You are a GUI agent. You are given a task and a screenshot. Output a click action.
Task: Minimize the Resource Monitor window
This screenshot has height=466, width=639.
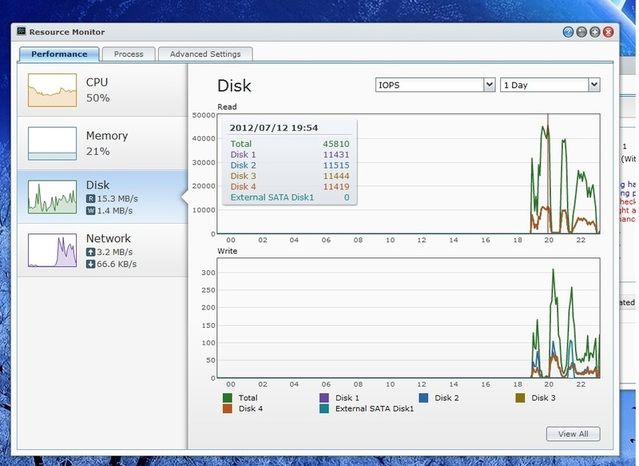[582, 32]
